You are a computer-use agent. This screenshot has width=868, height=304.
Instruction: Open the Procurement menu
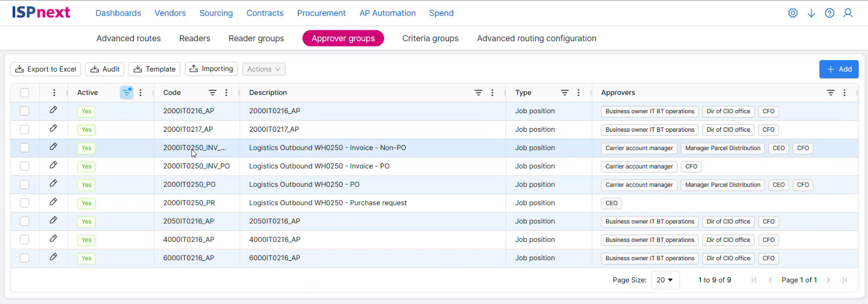pos(321,13)
